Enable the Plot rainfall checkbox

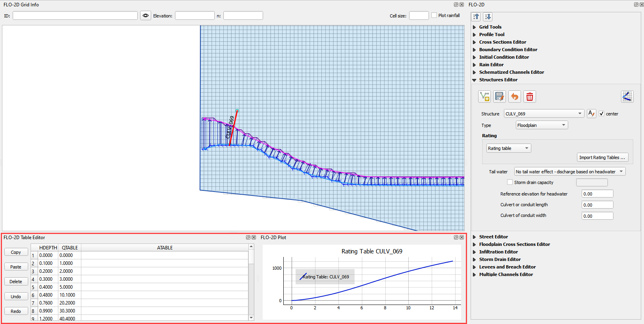coord(434,15)
